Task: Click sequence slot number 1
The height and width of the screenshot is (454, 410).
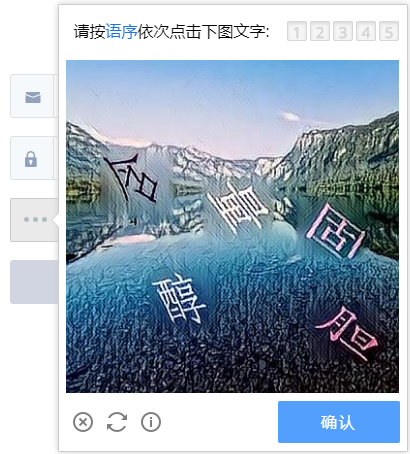Action: point(297,32)
